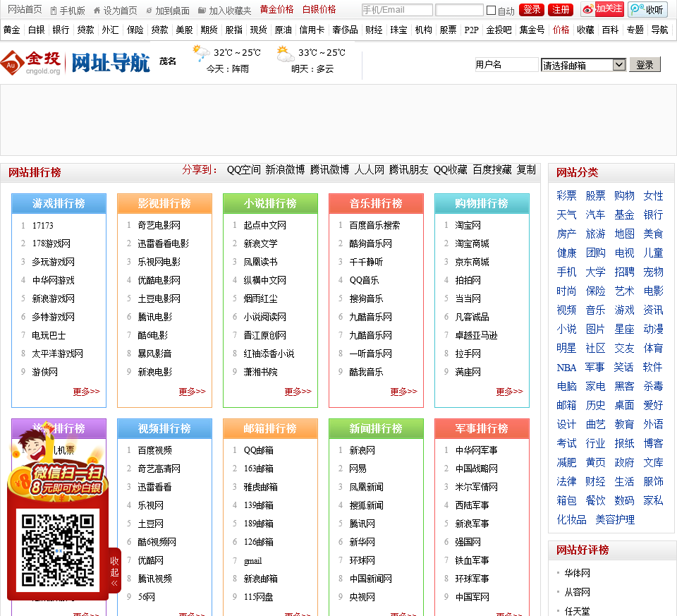This screenshot has height=616, width=677.
Task: Select the NBA category
Action: (566, 368)
